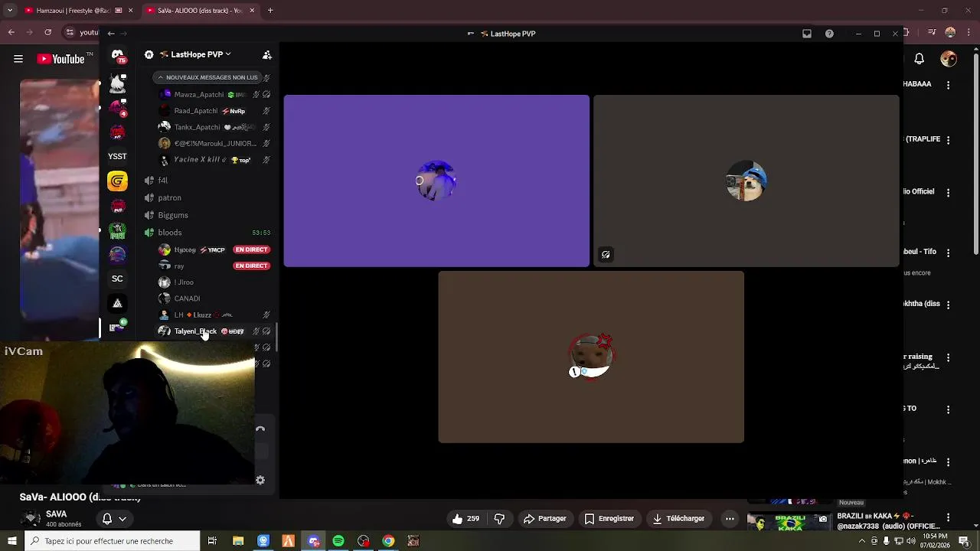This screenshot has width=980, height=551.
Task: Dislike the YouTube video with thumbs down
Action: 499,519
